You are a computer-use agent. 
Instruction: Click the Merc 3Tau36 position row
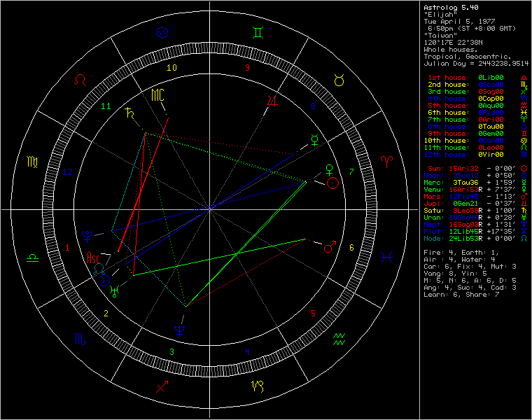pyautogui.click(x=475, y=183)
